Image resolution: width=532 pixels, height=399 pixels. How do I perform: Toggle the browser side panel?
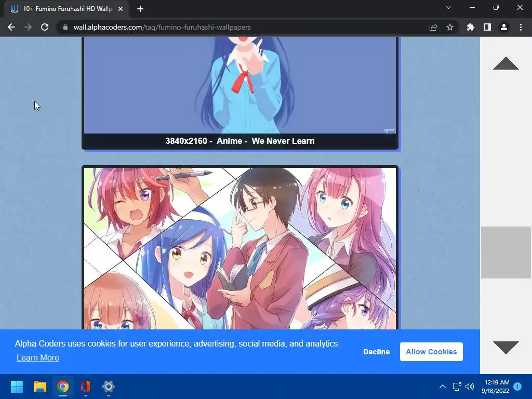(x=487, y=27)
